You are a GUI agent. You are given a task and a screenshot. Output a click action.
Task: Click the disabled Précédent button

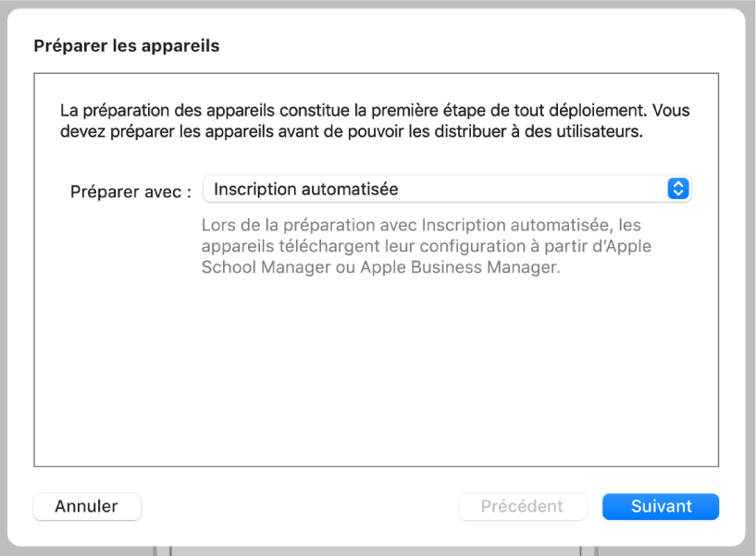click(x=522, y=506)
